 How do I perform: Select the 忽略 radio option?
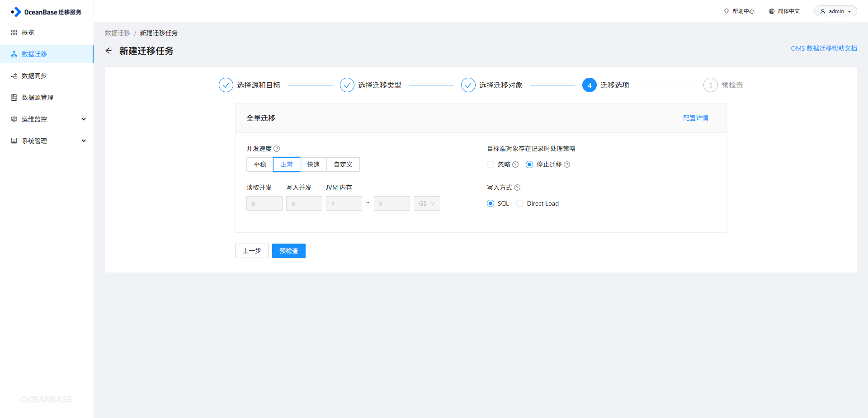491,164
